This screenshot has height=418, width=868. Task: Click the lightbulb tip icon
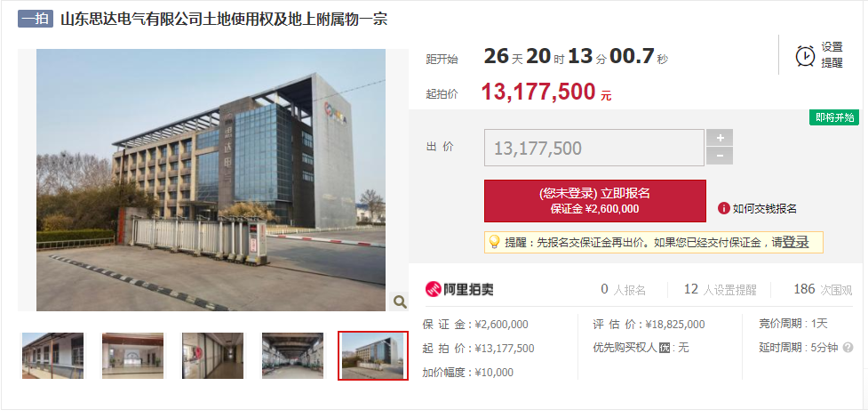[x=494, y=242]
